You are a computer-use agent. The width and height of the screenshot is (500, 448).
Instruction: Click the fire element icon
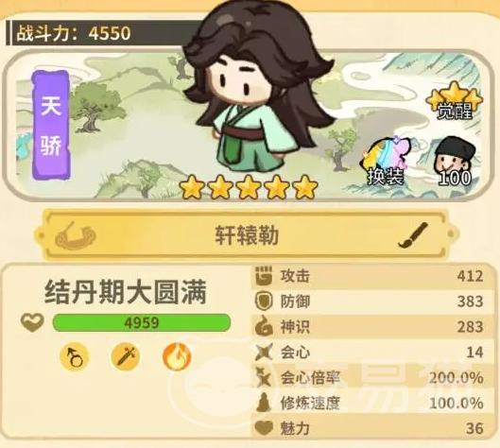tap(177, 357)
